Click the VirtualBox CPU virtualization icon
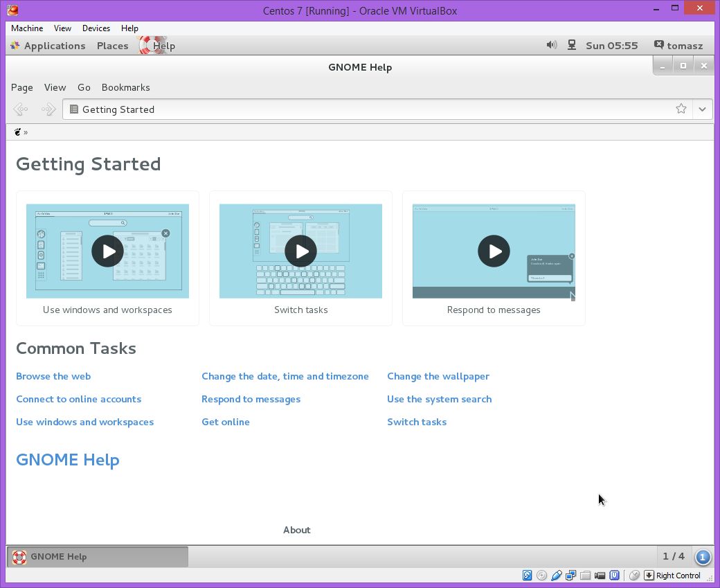This screenshot has height=588, width=720. coord(614,575)
